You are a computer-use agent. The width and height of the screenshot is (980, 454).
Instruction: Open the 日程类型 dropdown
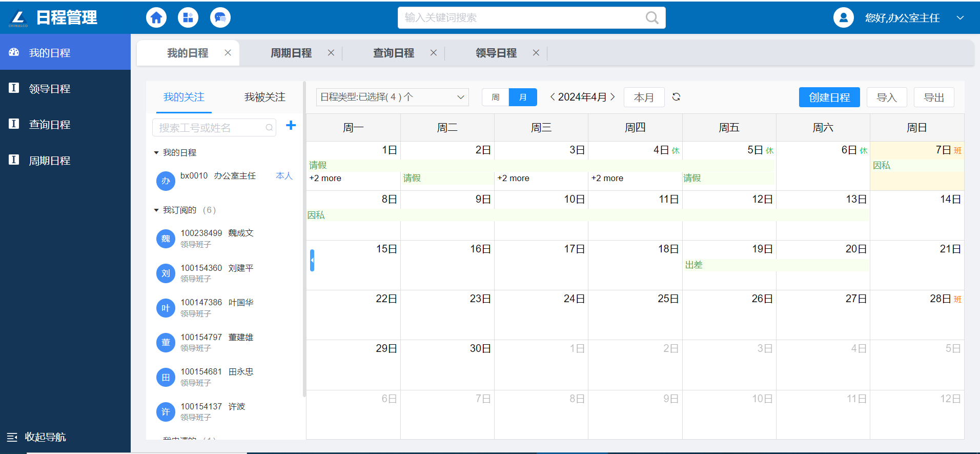coord(393,97)
